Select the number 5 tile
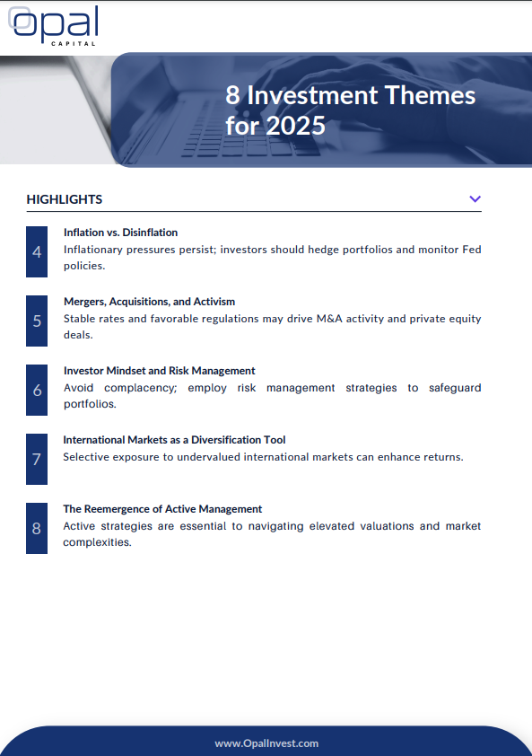Image resolution: width=532 pixels, height=756 pixels. point(37,321)
